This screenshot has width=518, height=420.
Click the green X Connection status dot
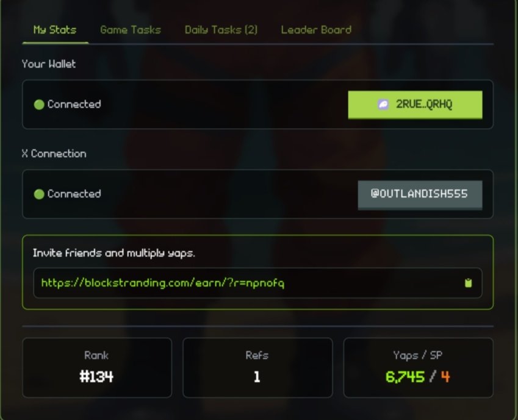[x=39, y=194]
